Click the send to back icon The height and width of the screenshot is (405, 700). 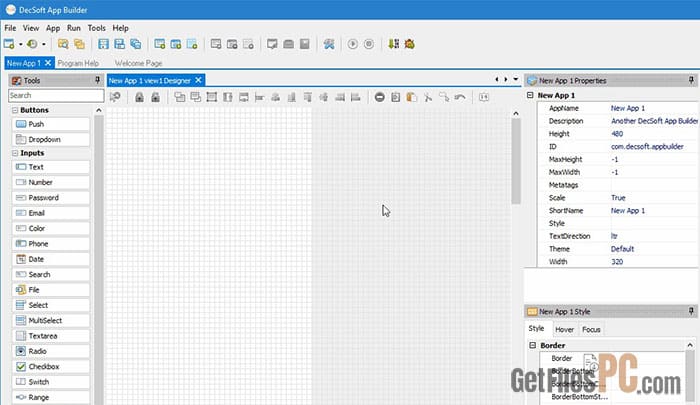[196, 97]
